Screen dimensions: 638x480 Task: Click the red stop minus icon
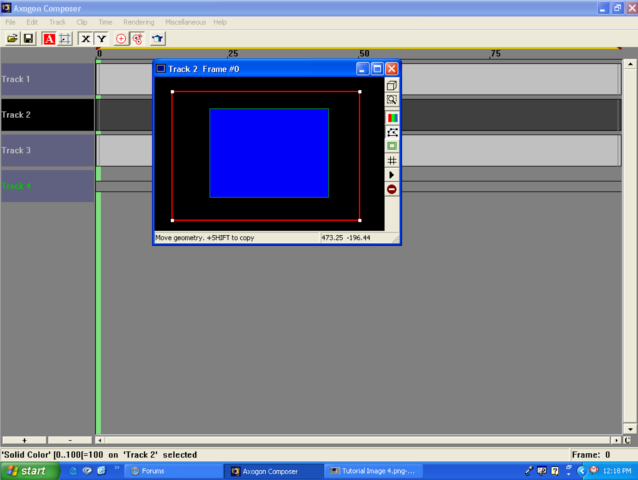click(x=392, y=189)
